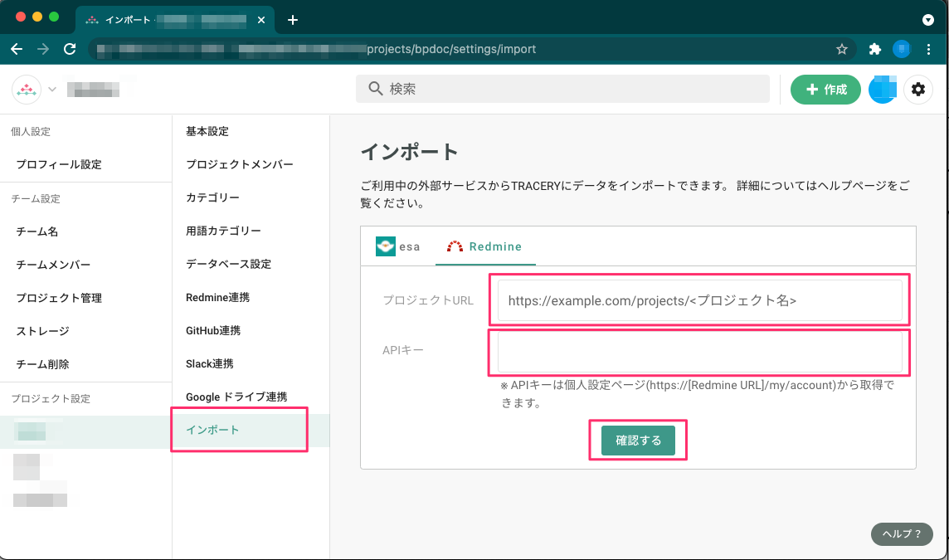Viewport: 949px width, 560px height.
Task: Open the tab search down-arrow control
Action: [928, 20]
